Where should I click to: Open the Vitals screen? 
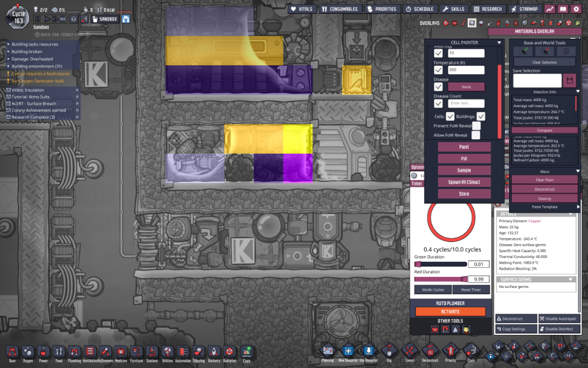point(302,9)
